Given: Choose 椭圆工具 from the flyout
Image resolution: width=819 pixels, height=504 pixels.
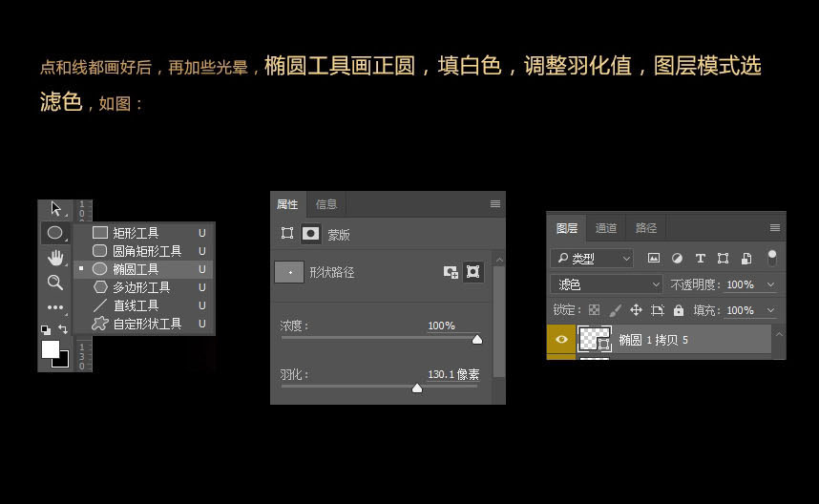Looking at the screenshot, I should tap(143, 269).
